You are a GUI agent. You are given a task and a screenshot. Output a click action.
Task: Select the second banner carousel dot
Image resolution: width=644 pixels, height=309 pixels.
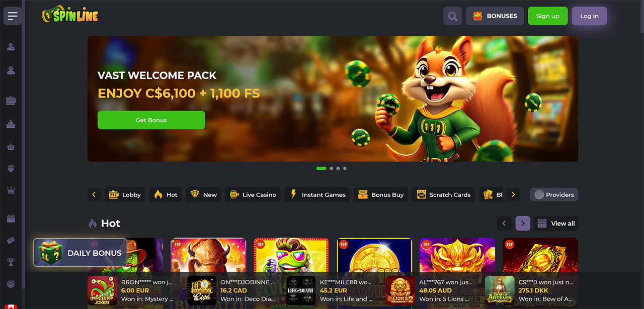332,168
